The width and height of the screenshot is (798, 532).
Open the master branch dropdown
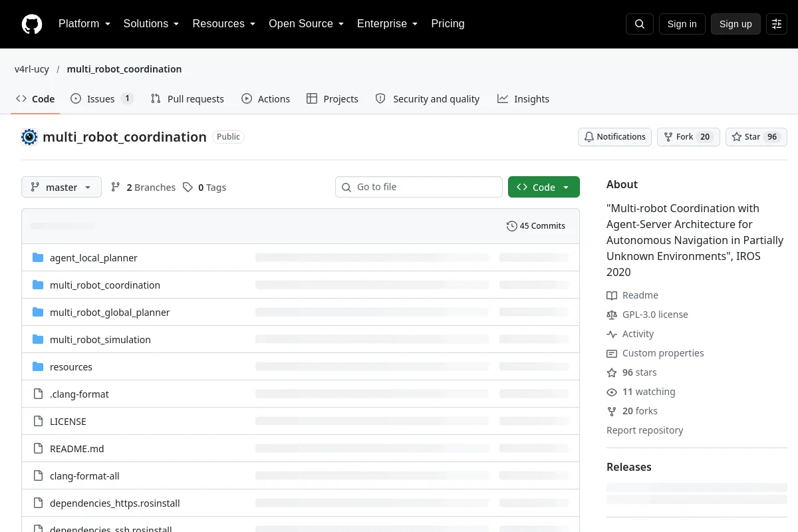[x=61, y=188]
